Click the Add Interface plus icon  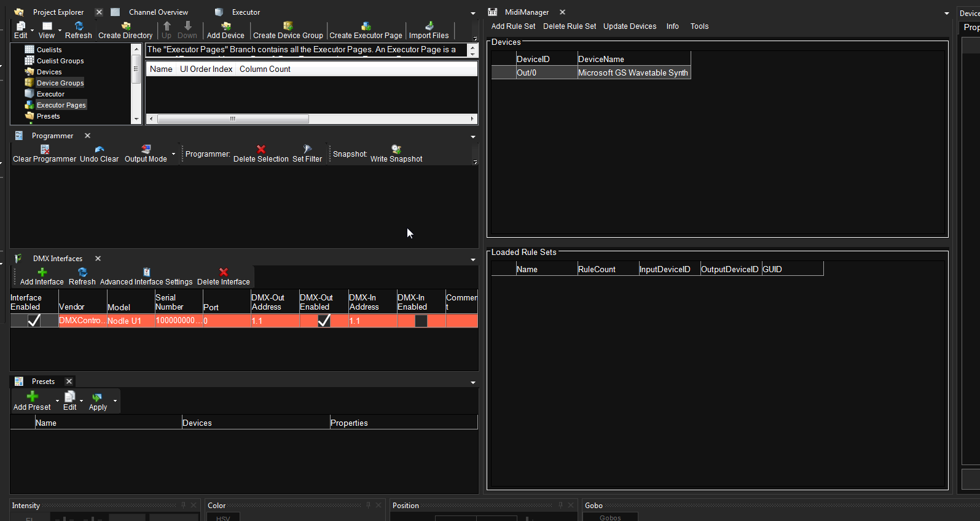[42, 272]
